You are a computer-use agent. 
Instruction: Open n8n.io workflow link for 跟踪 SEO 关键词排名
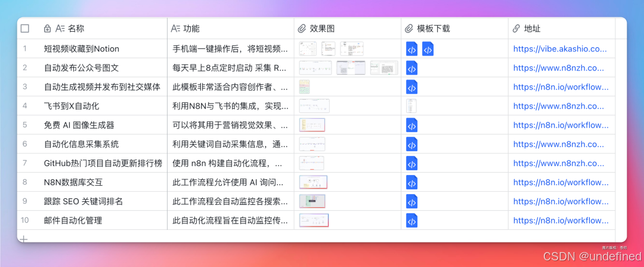[561, 201]
